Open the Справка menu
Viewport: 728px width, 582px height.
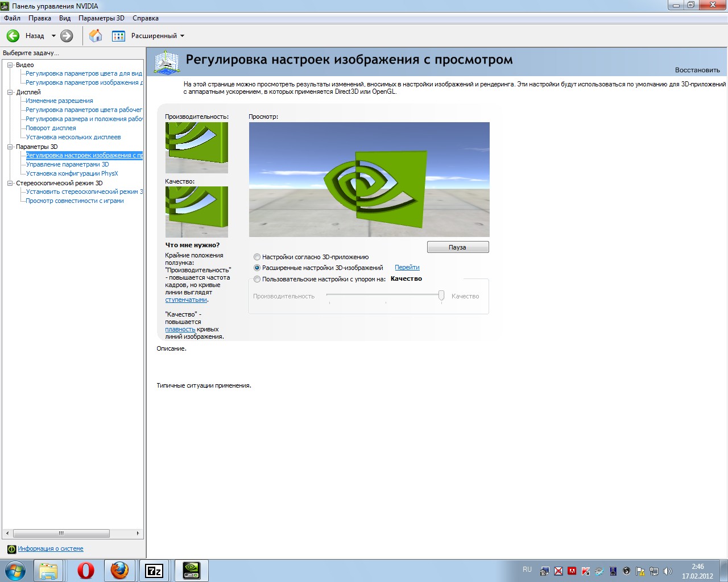tap(146, 18)
